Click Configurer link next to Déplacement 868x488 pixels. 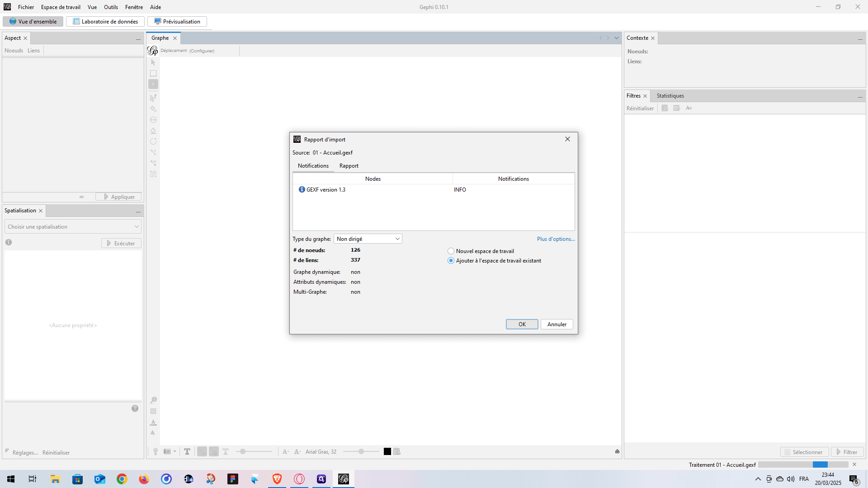tap(202, 51)
